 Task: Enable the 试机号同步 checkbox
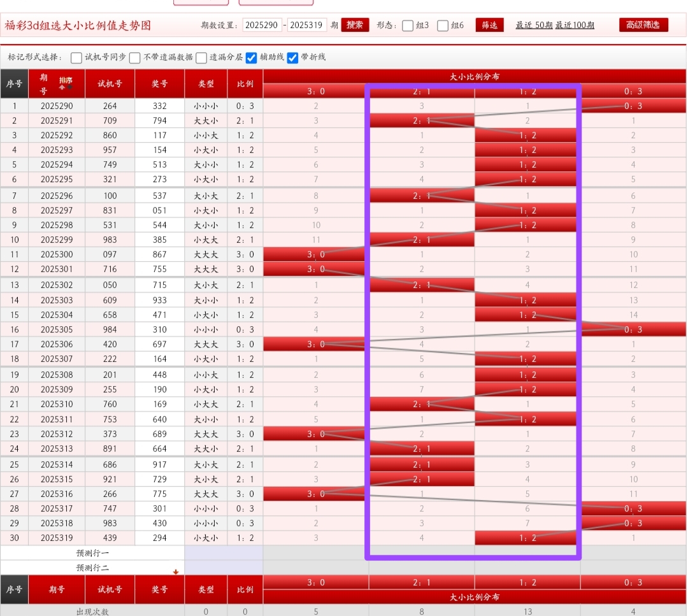point(77,57)
